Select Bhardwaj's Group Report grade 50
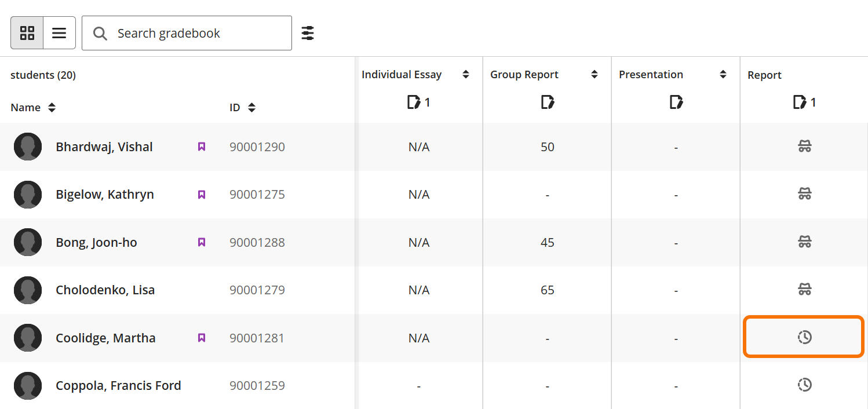This screenshot has width=868, height=409. point(548,147)
